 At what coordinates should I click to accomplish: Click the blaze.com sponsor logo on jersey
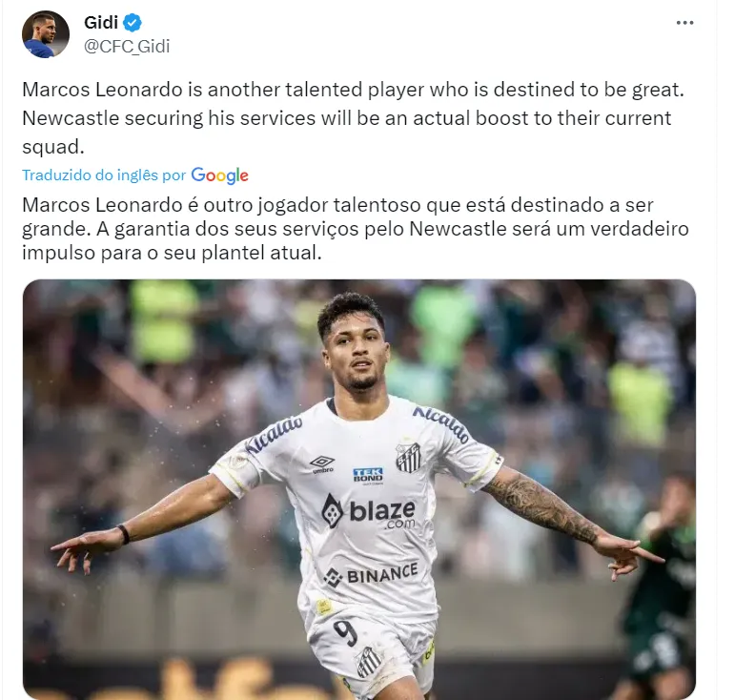coord(368,511)
